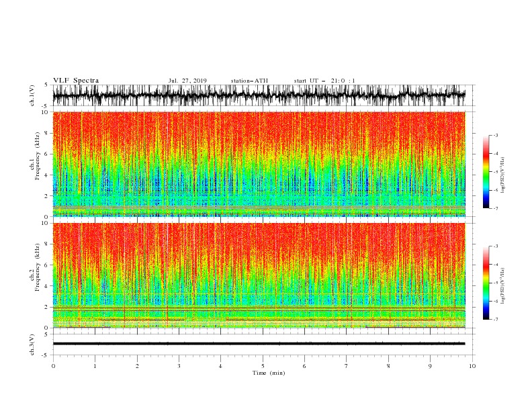
Task: Click the time axis tick label "2"
Action: (x=137, y=366)
